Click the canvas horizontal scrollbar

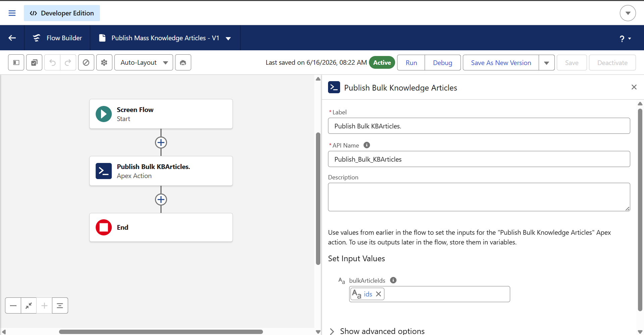coord(161,332)
